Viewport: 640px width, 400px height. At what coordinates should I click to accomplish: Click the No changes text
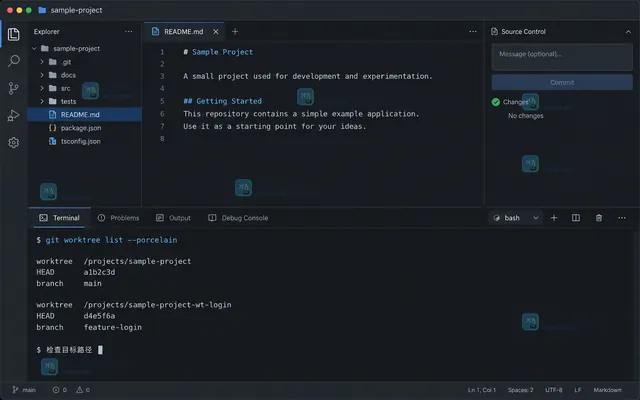tap(526, 116)
